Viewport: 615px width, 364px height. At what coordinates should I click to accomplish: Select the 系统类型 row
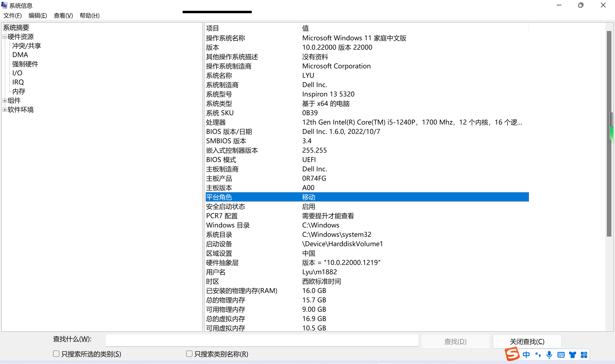click(367, 103)
